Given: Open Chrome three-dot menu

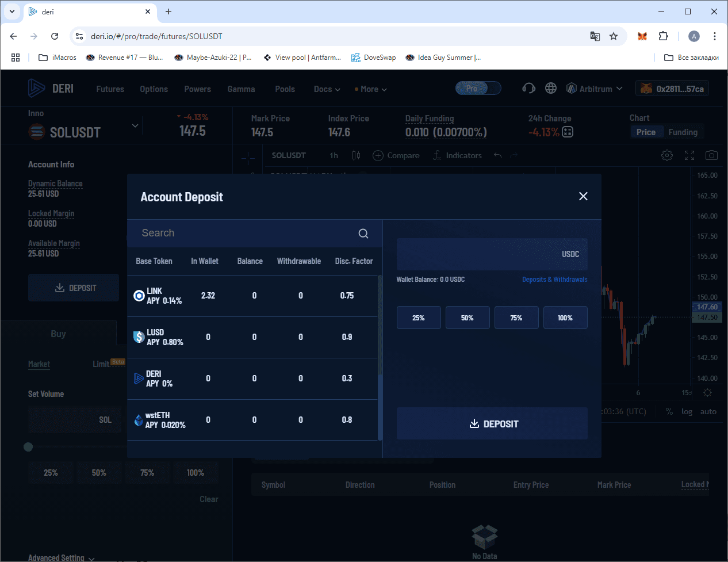Looking at the screenshot, I should coord(715,36).
